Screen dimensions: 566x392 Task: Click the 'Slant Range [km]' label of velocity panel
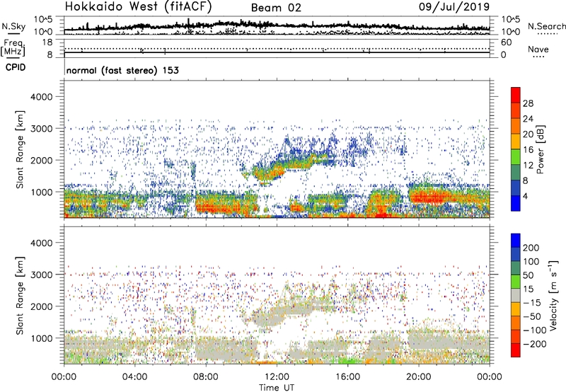(x=20, y=295)
